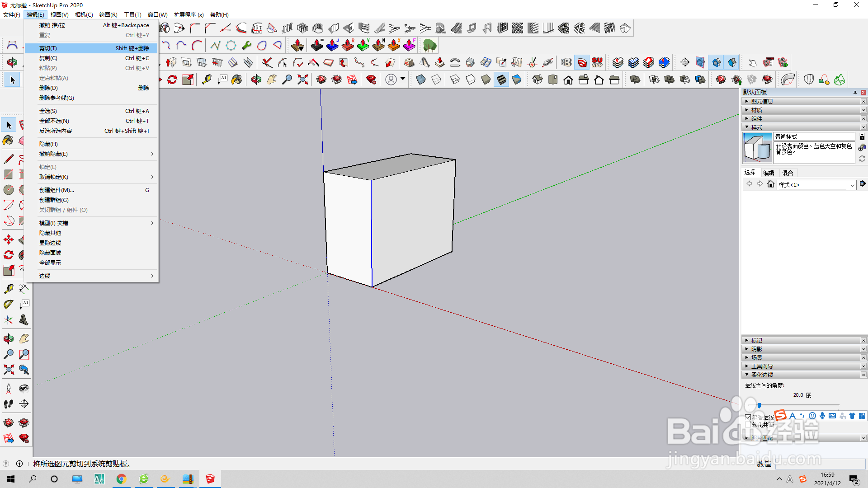Select the Paint Bucket tool

pyautogui.click(x=8, y=141)
